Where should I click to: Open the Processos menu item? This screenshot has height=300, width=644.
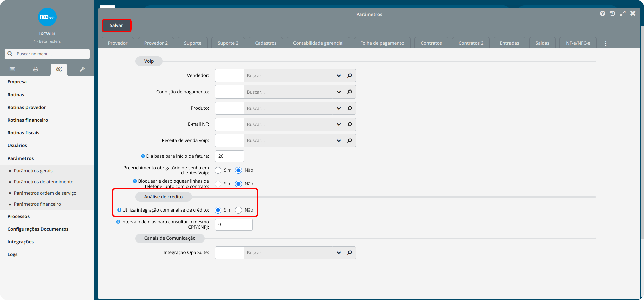[18, 216]
